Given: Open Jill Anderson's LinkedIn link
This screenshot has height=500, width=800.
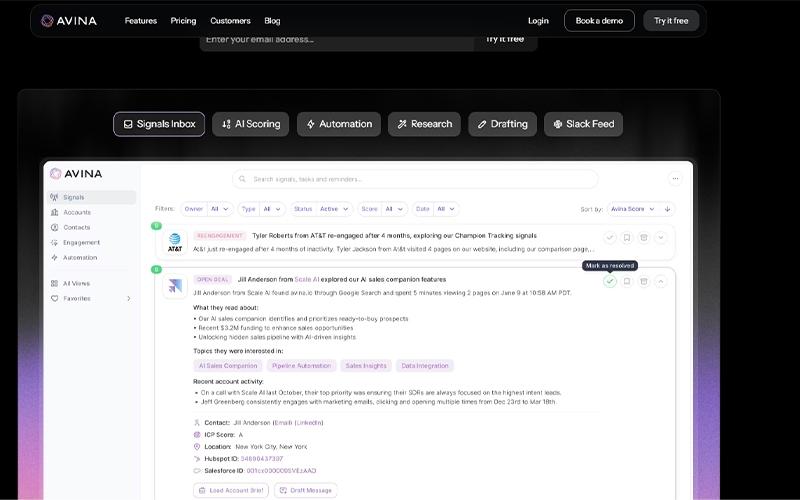Looking at the screenshot, I should 309,423.
